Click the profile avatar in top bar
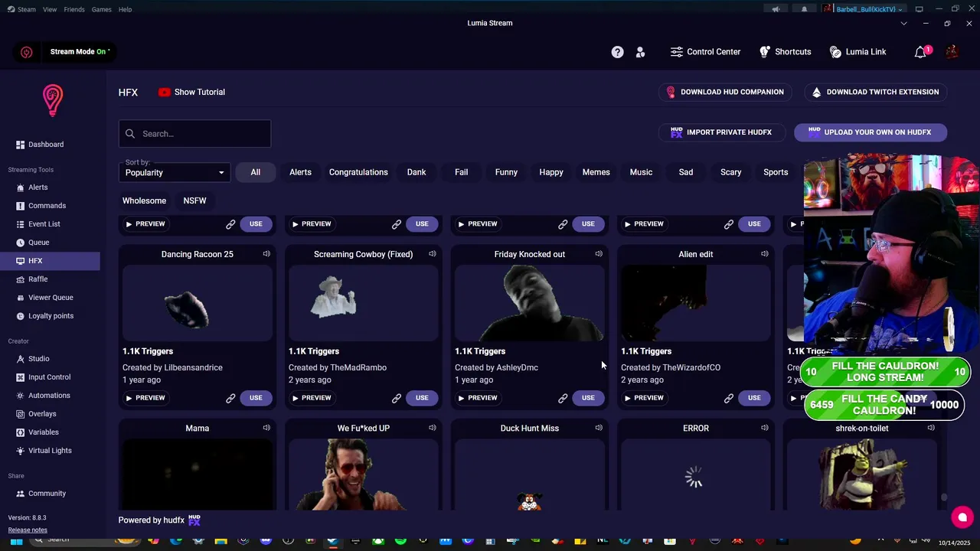This screenshot has width=980, height=551. [952, 52]
